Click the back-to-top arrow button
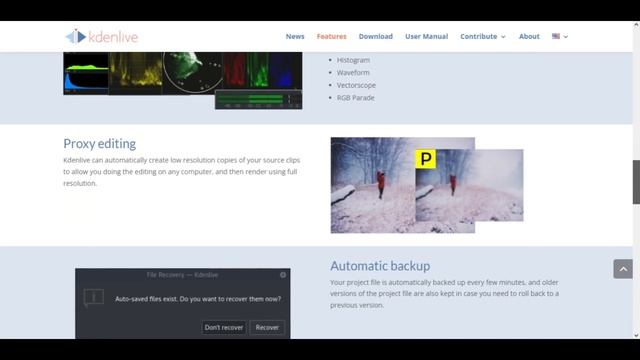The height and width of the screenshot is (360, 640). (623, 269)
